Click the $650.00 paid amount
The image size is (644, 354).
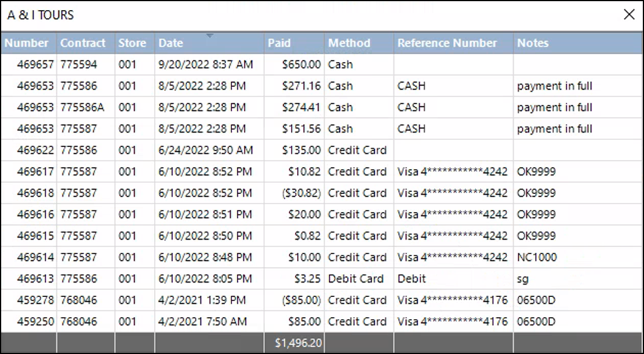301,65
